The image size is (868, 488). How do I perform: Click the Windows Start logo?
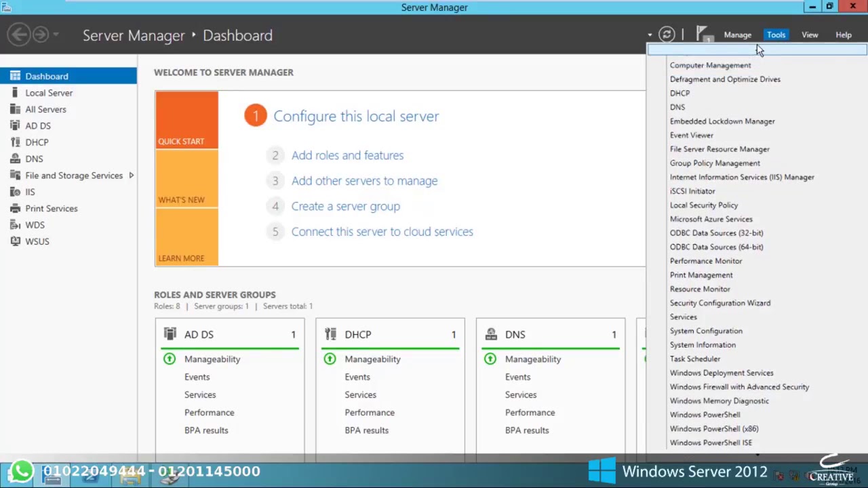coord(602,471)
